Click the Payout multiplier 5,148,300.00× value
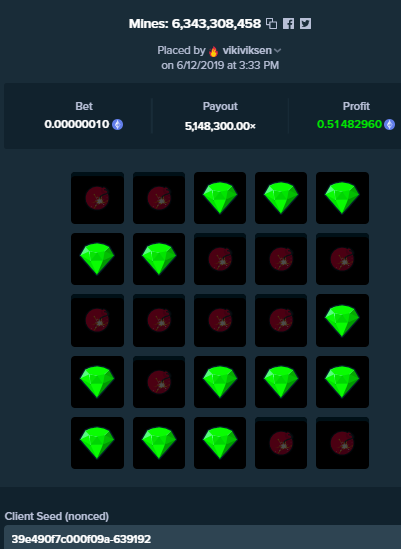Viewport: 401px width, 549px height. pos(220,126)
